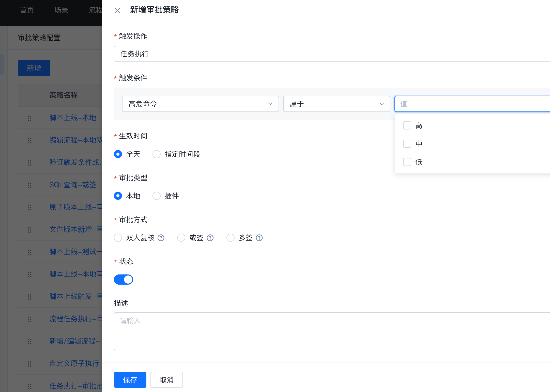The image size is (550, 392).
Task: Close the 新增审批策略 drawer with X icon
Action: pyautogui.click(x=117, y=10)
